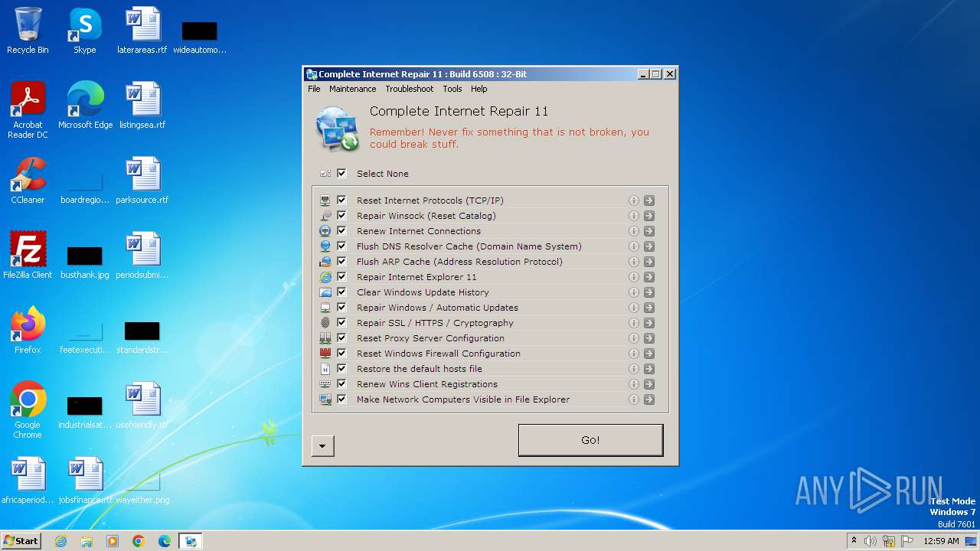Uncheck Flush DNS Resolver Cache

tap(341, 246)
